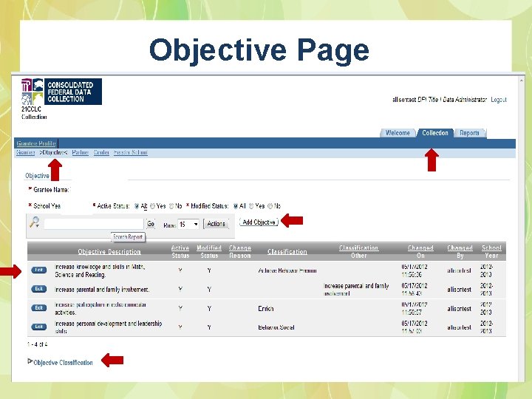Sort by Classification column header
532x399 pixels.
click(x=287, y=252)
